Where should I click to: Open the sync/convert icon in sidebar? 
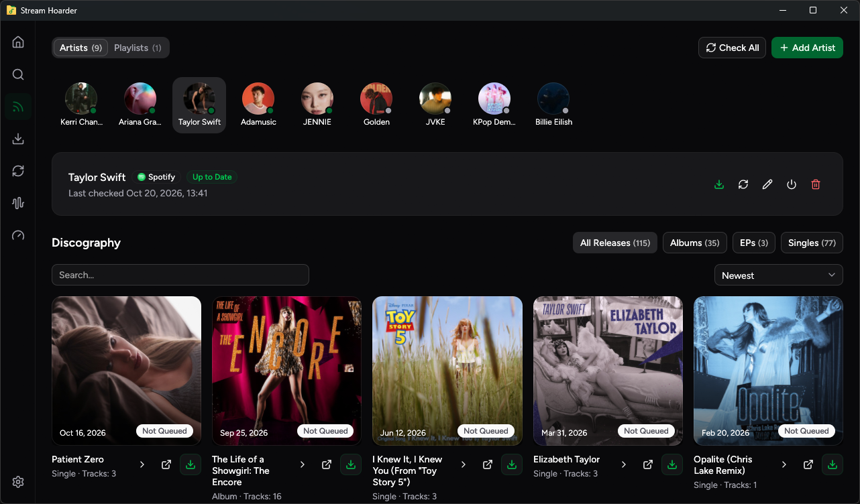18,171
